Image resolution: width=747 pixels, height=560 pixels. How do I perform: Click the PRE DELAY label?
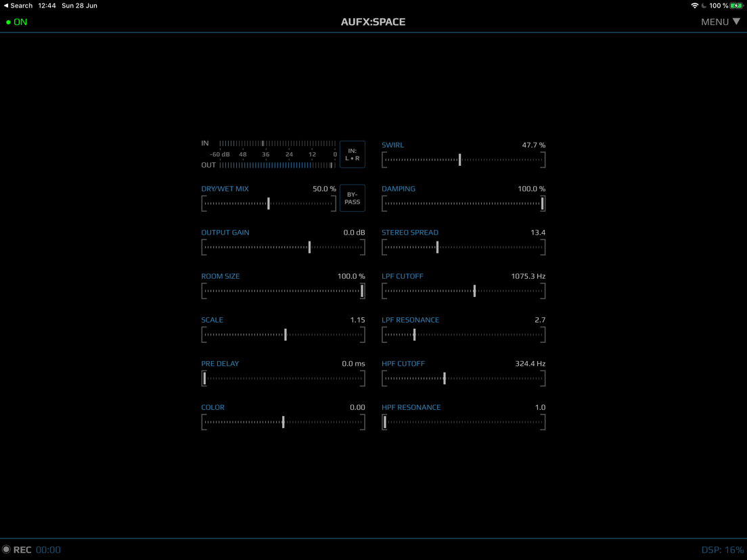click(x=220, y=364)
